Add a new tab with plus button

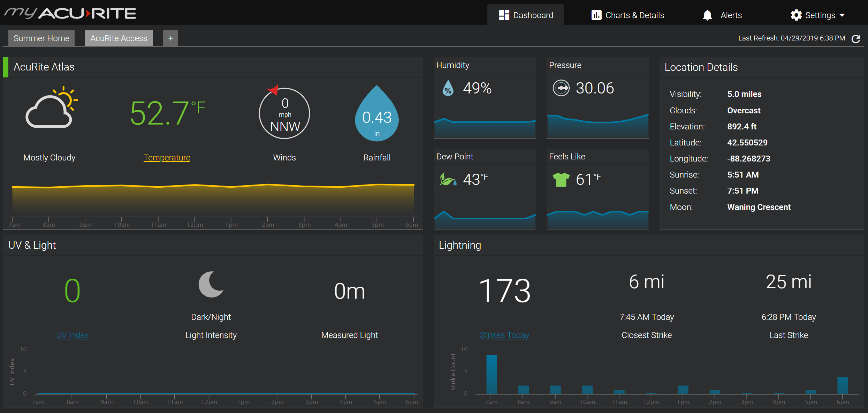click(170, 38)
